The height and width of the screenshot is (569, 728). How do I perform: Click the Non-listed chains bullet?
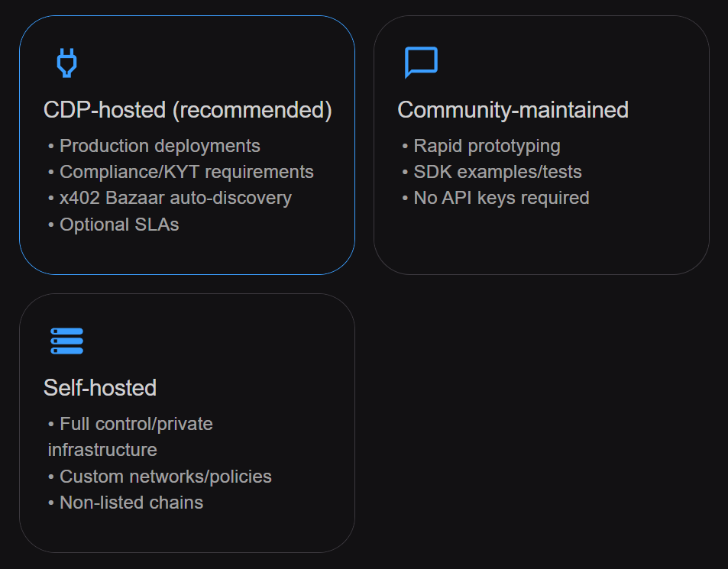(131, 503)
